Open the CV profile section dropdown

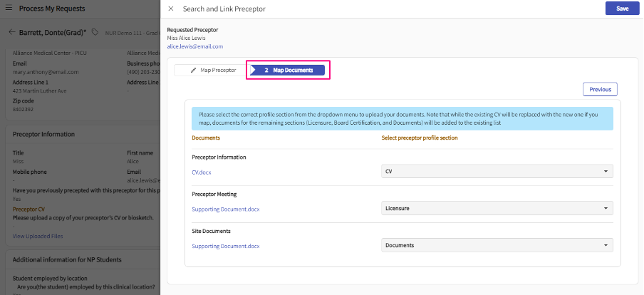[x=497, y=172]
